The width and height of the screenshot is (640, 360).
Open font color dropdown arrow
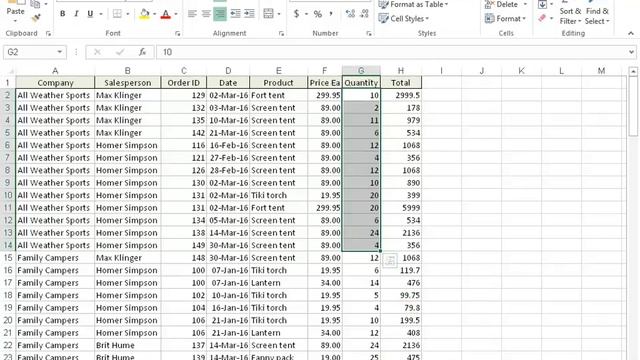tap(176, 14)
